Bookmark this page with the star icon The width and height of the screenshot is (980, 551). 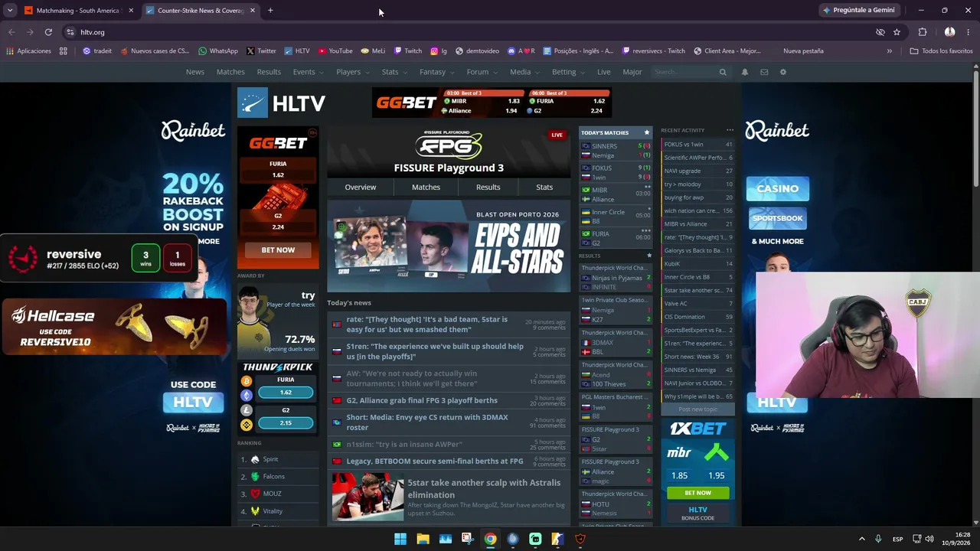[x=897, y=32]
